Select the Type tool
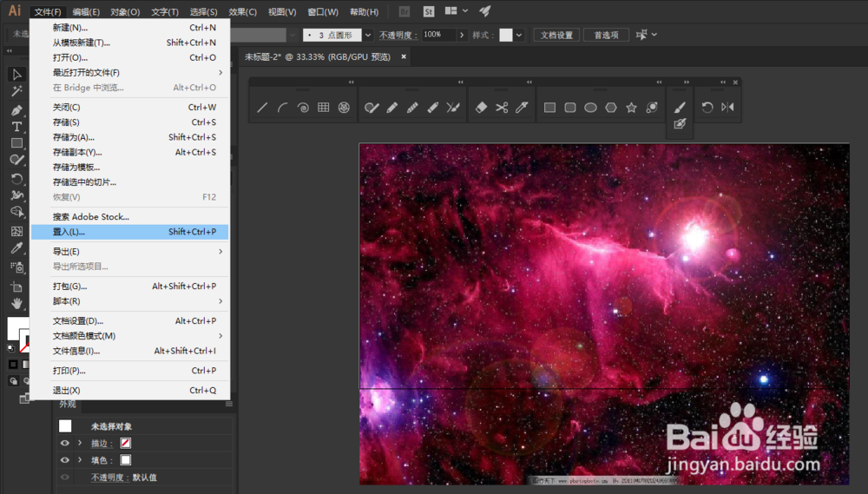This screenshot has width=868, height=494. pyautogui.click(x=16, y=126)
